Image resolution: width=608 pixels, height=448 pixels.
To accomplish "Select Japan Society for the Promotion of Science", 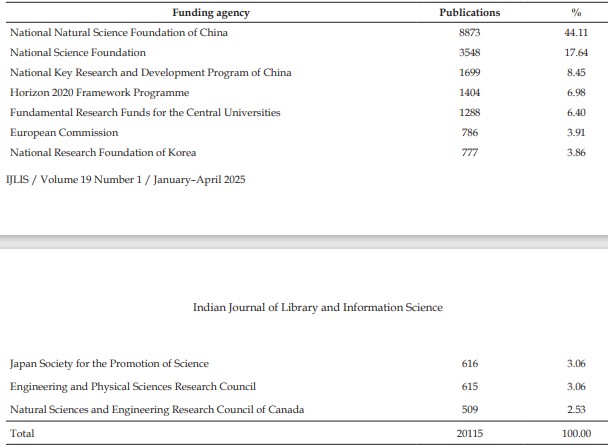I will pyautogui.click(x=109, y=364).
